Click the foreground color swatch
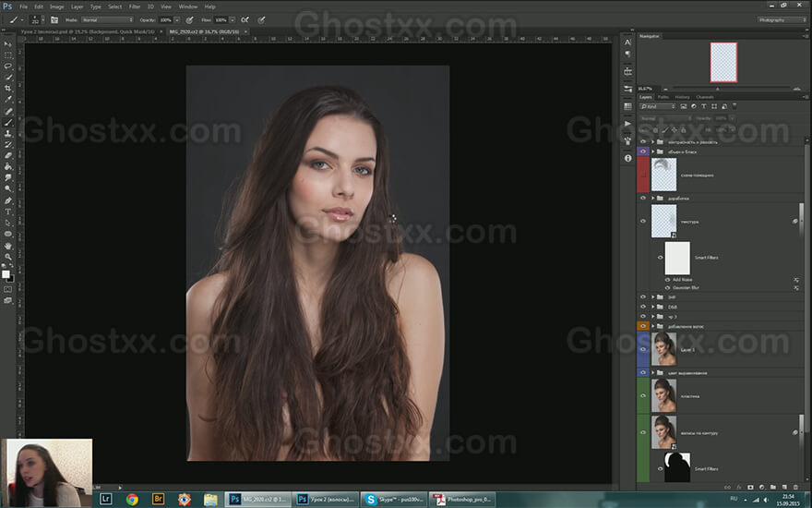This screenshot has height=508, width=812. point(6,274)
